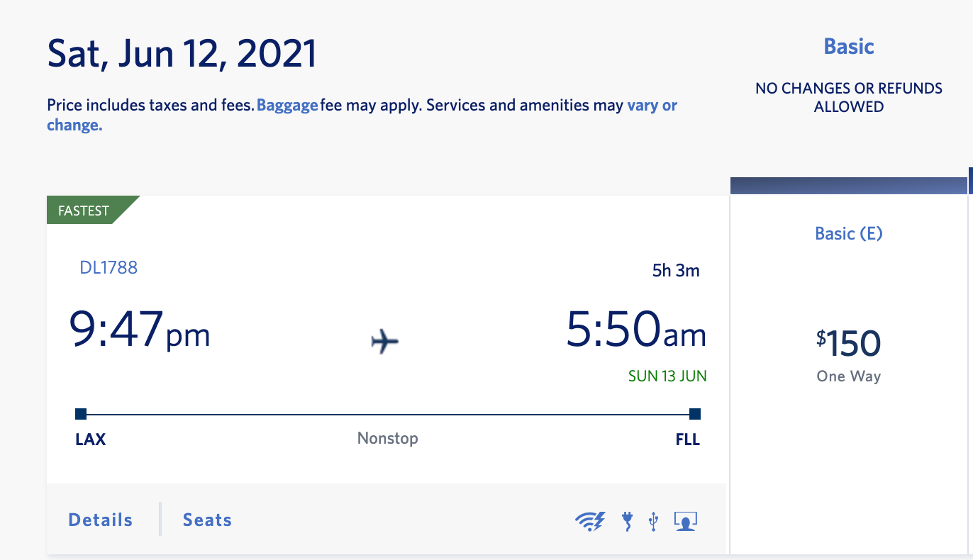Click the FLL destination square marker
This screenshot has height=560, width=973.
click(695, 414)
